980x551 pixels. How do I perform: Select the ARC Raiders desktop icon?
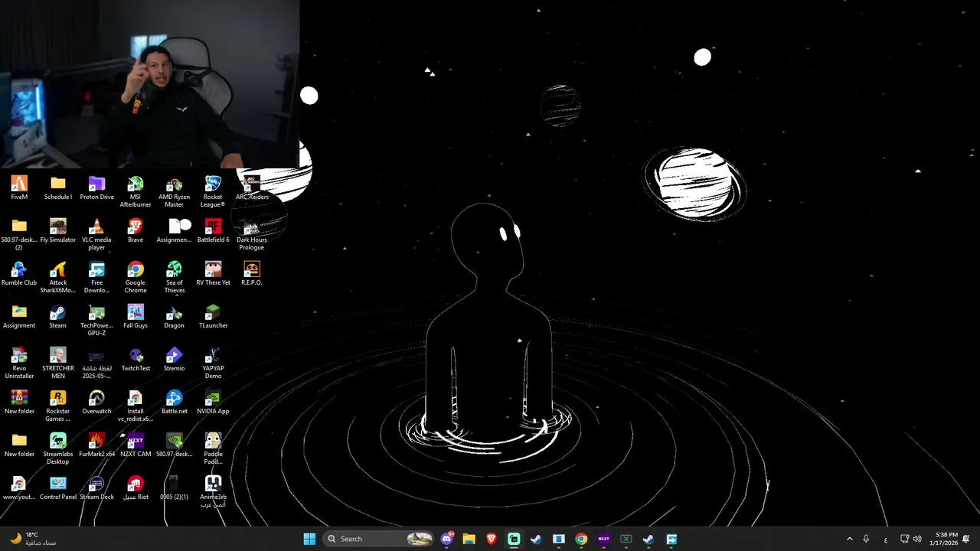pos(252,188)
